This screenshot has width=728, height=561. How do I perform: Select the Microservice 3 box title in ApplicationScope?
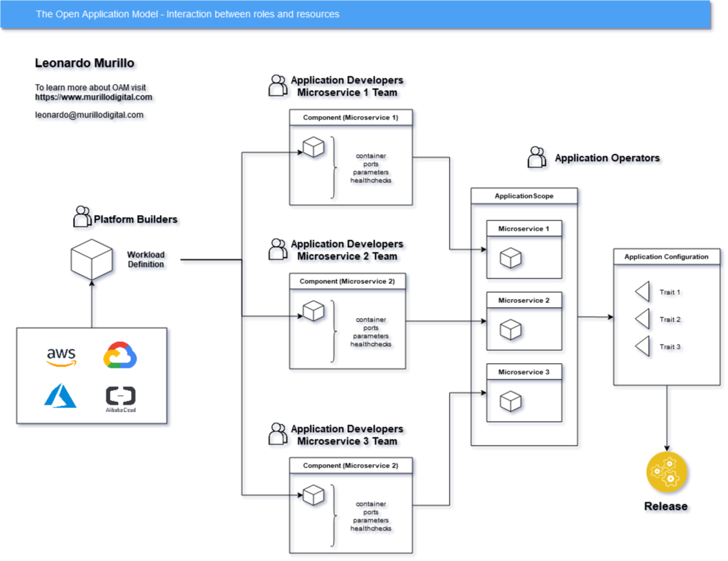[x=524, y=371]
